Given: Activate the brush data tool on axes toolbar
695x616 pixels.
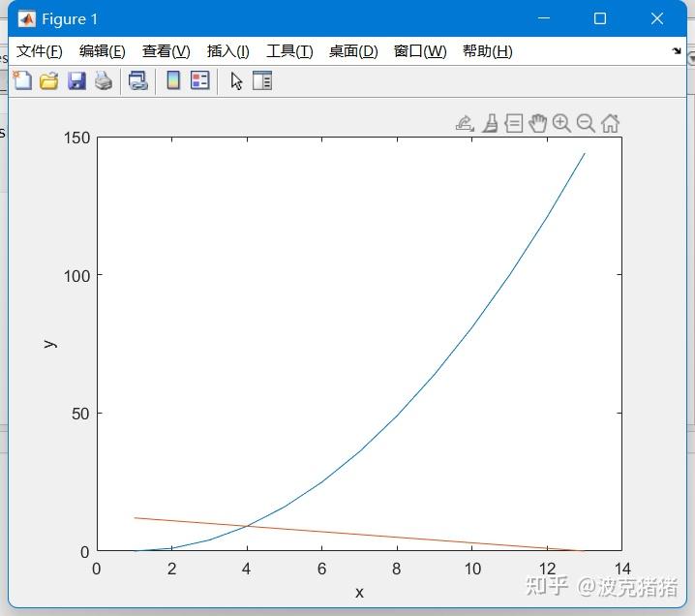Looking at the screenshot, I should tap(490, 123).
